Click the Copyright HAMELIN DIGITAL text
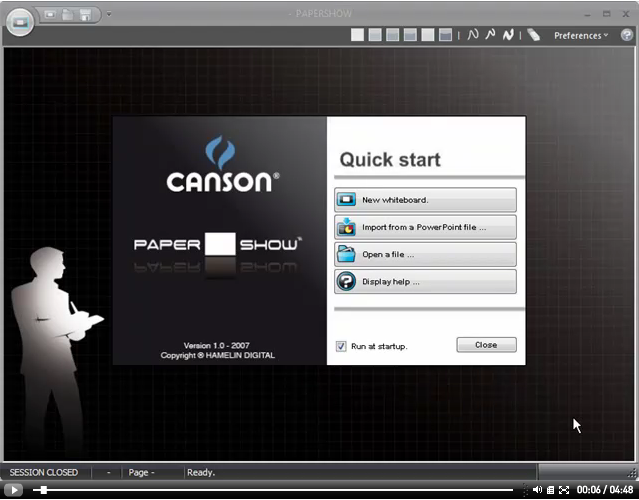This screenshot has width=639, height=500. click(x=218, y=355)
